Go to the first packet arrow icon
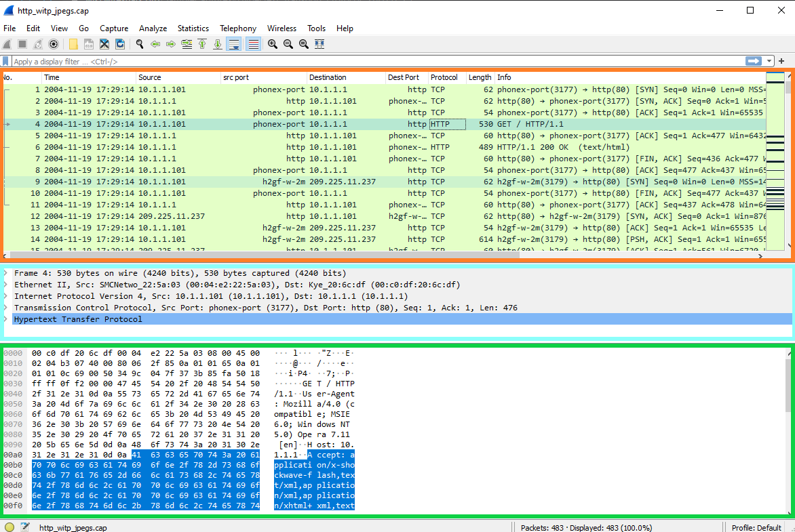This screenshot has width=795, height=532. coord(202,44)
